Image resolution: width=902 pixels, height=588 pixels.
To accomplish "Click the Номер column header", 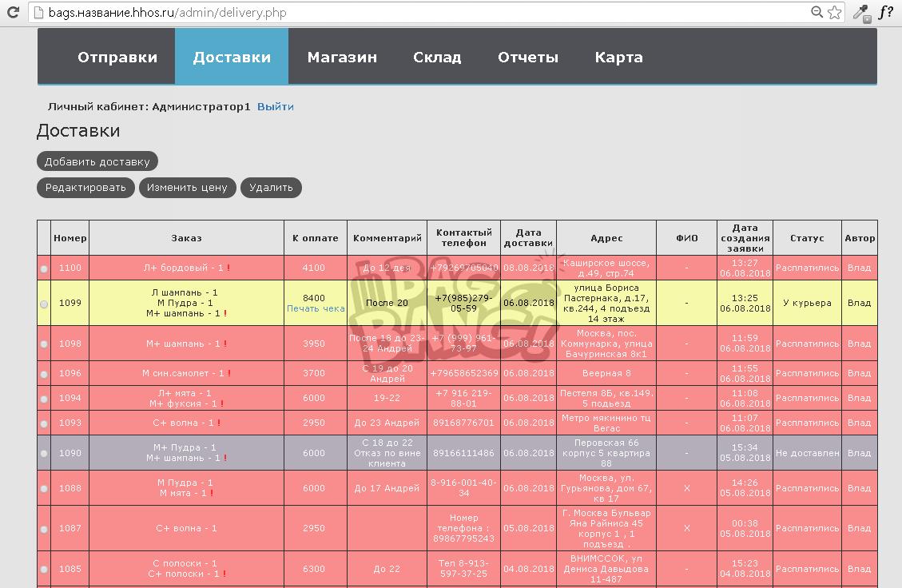I will coord(70,238).
